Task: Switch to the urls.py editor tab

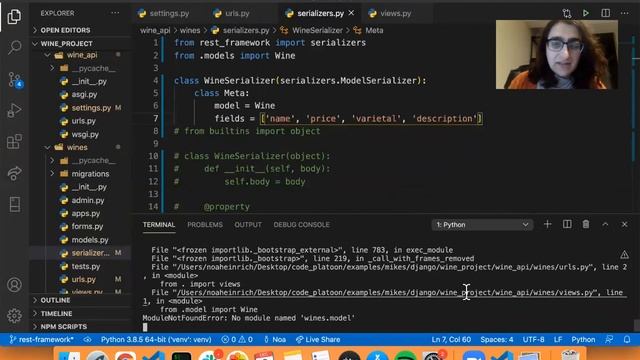Action: [237, 13]
